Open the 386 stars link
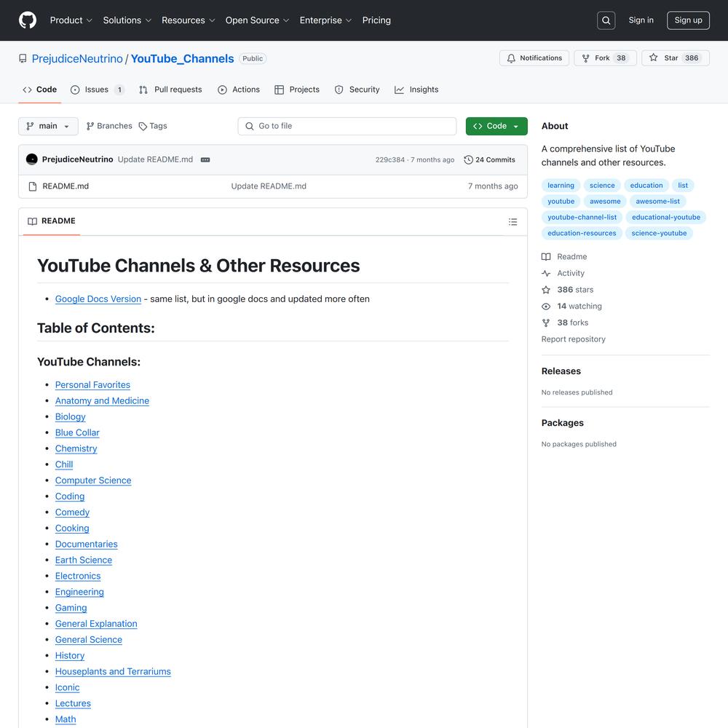Viewport: 728px width, 728px height. coord(567,290)
